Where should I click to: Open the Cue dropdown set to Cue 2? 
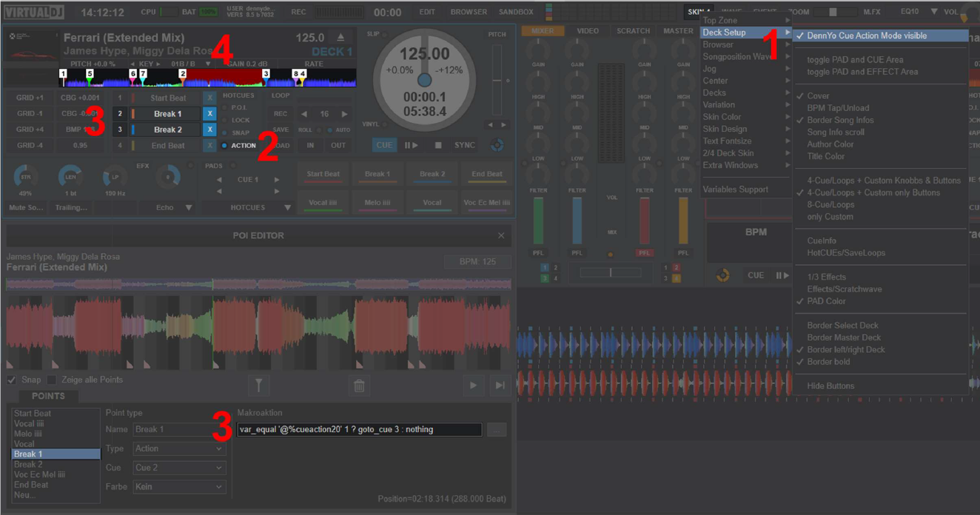[x=179, y=468]
